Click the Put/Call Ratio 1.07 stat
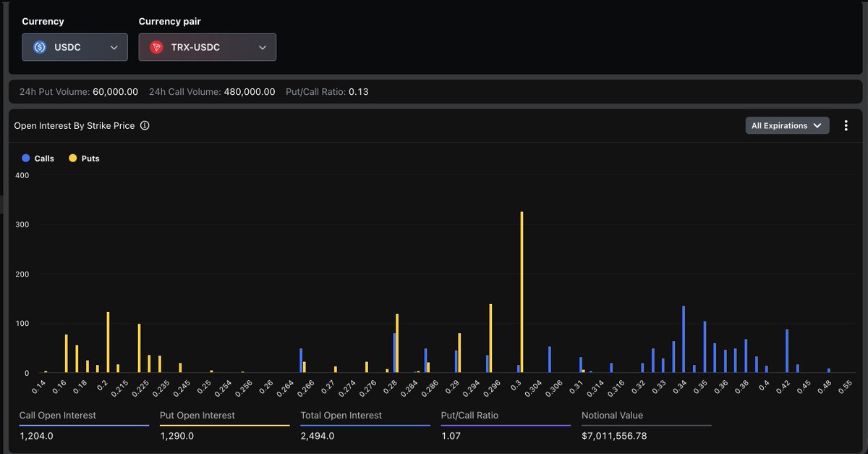 pyautogui.click(x=454, y=437)
